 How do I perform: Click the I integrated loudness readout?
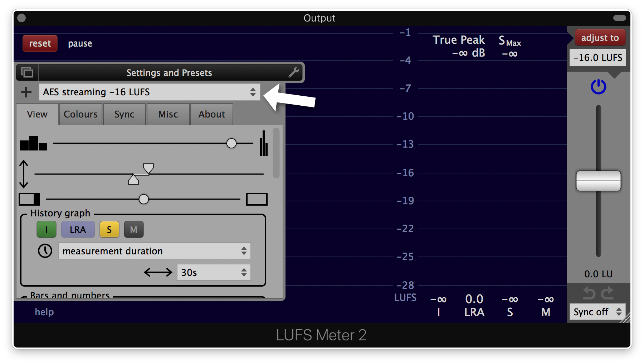(439, 305)
